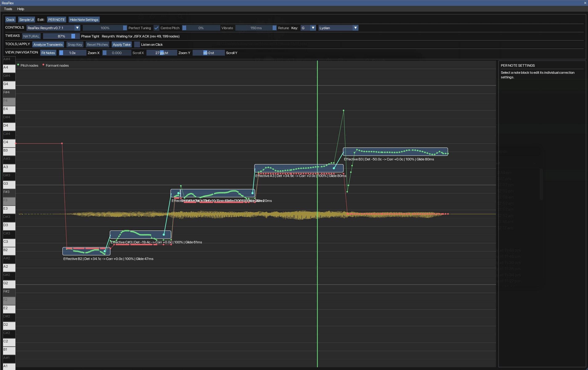The width and height of the screenshot is (588, 370).
Task: Click the C4 piano key
Action: tap(9, 143)
